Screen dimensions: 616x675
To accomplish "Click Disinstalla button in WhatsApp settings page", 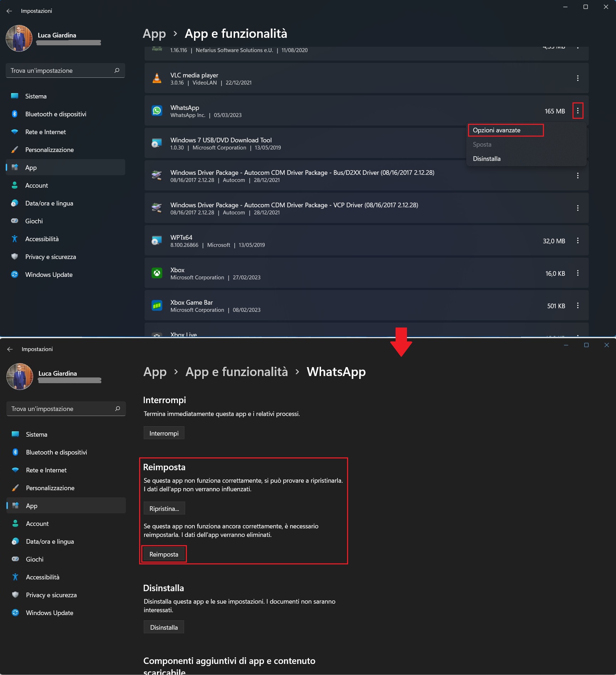I will (x=164, y=627).
